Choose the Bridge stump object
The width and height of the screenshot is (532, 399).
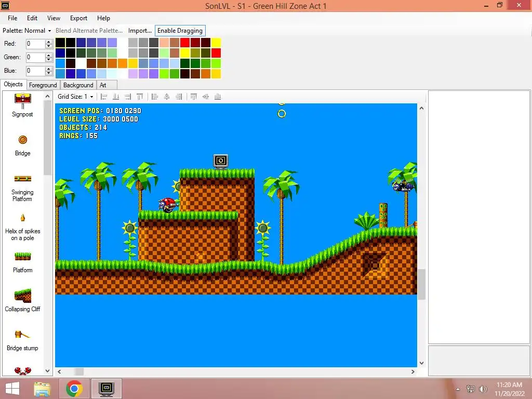[x=22, y=341]
